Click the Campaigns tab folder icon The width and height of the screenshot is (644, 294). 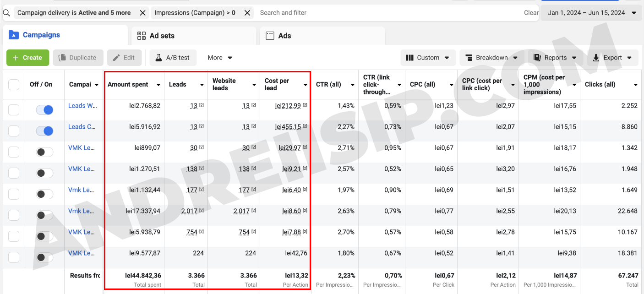(14, 35)
